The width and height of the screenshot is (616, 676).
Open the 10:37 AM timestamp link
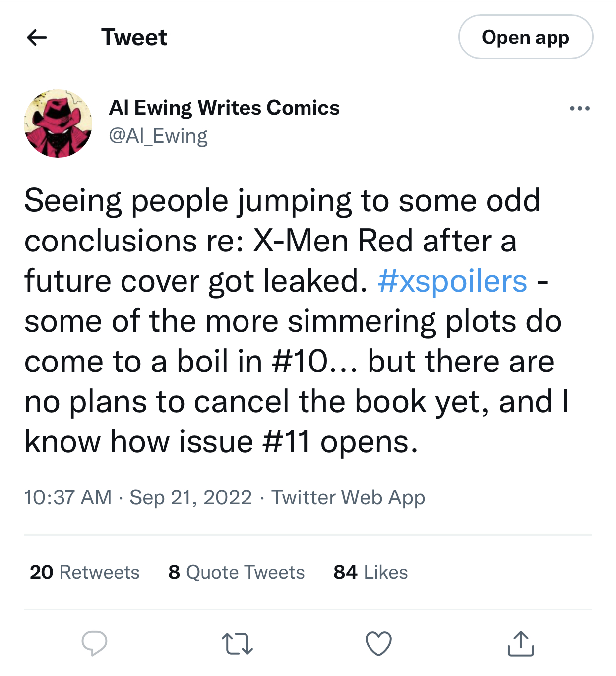68,497
